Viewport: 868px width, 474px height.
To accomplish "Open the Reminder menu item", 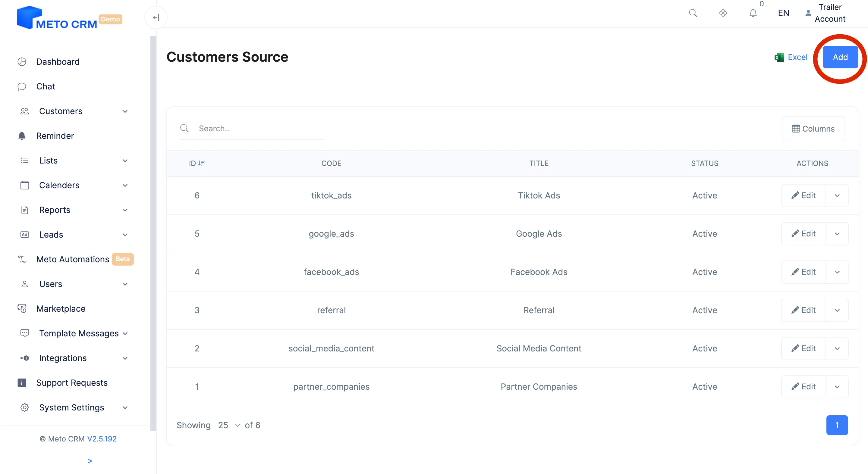I will click(x=55, y=136).
